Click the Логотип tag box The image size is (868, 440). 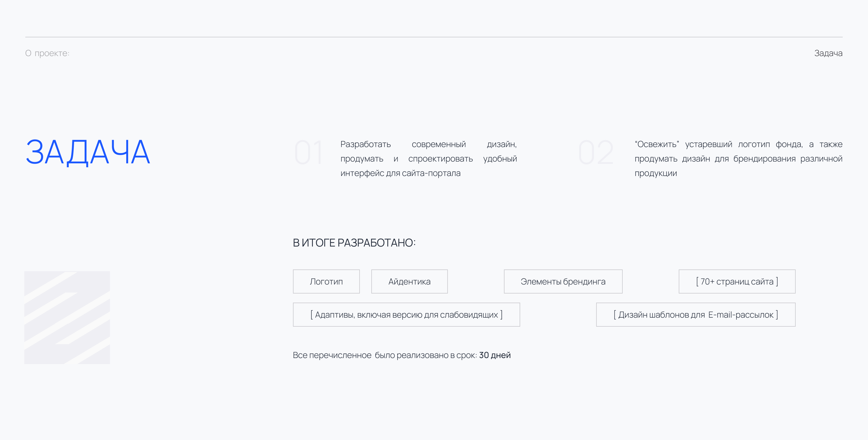click(326, 282)
